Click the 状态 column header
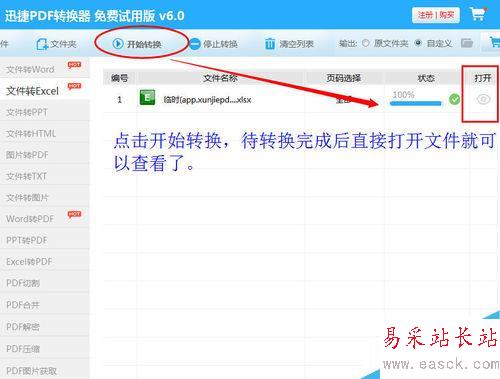 point(426,78)
